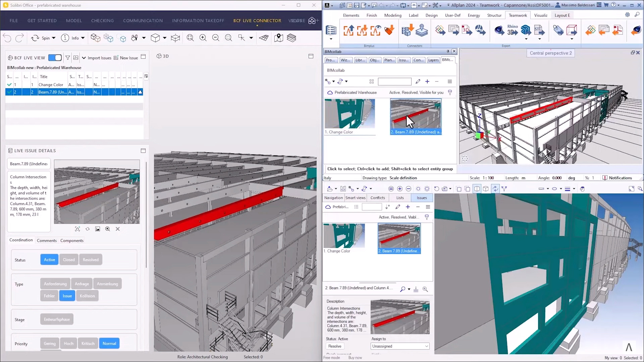The width and height of the screenshot is (644, 362).
Task: Toggle the BCF Live View switch
Action: pos(55,58)
